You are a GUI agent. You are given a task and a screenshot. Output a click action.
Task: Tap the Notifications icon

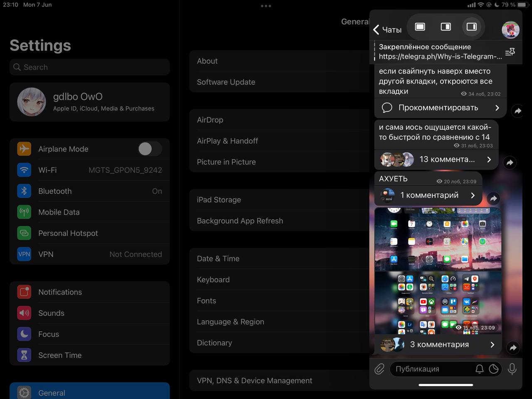point(24,292)
